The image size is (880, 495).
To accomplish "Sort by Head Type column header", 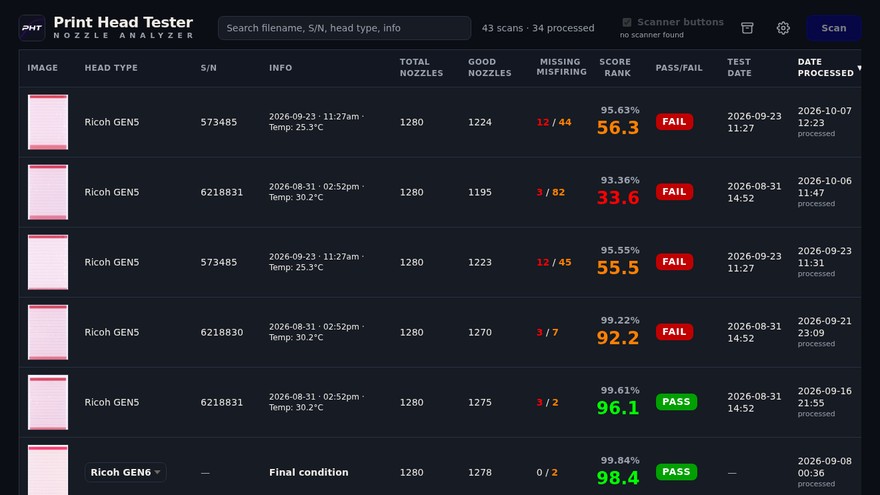I will [111, 68].
